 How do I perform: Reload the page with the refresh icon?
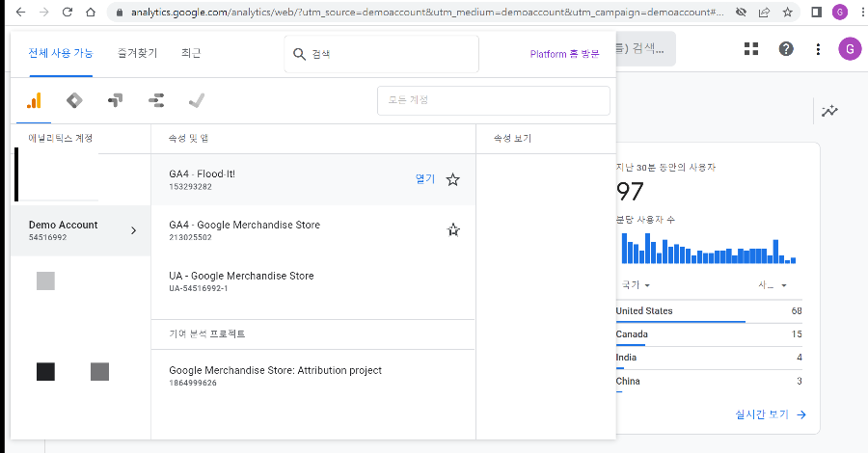[67, 12]
